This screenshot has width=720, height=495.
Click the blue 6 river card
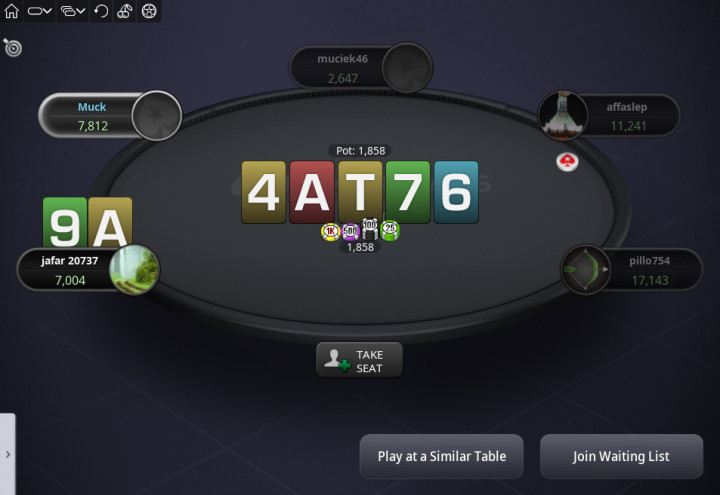click(x=456, y=192)
